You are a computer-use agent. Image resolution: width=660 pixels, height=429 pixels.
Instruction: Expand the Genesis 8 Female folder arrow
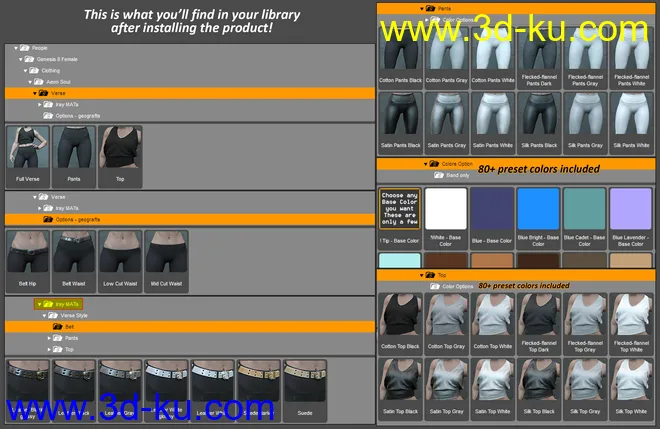[22, 59]
